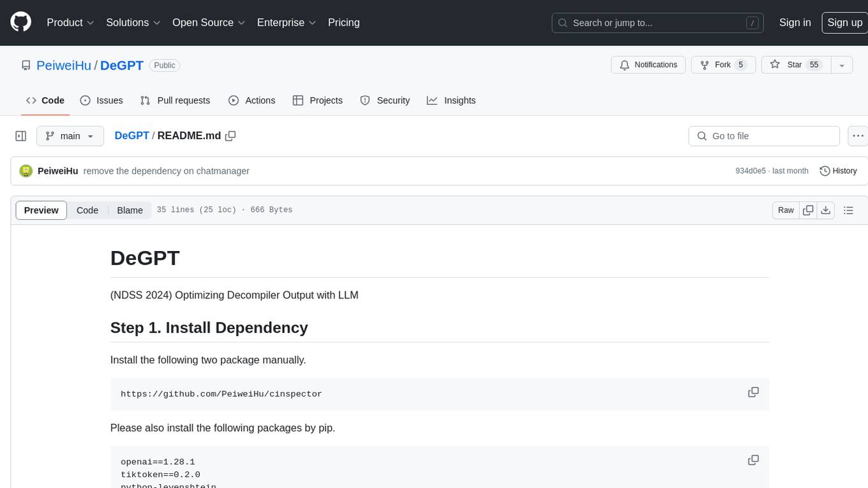Screen dimensions: 868x488
Task: Open the Security tab
Action: tap(385, 100)
